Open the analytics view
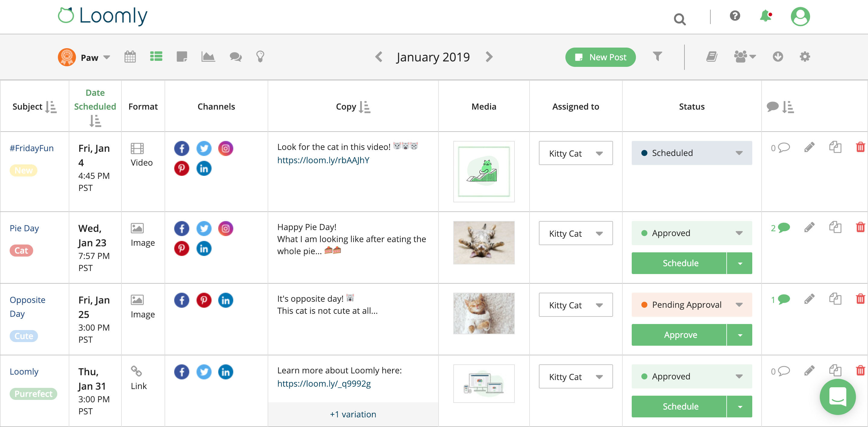Viewport: 868px width, 427px height. (208, 57)
